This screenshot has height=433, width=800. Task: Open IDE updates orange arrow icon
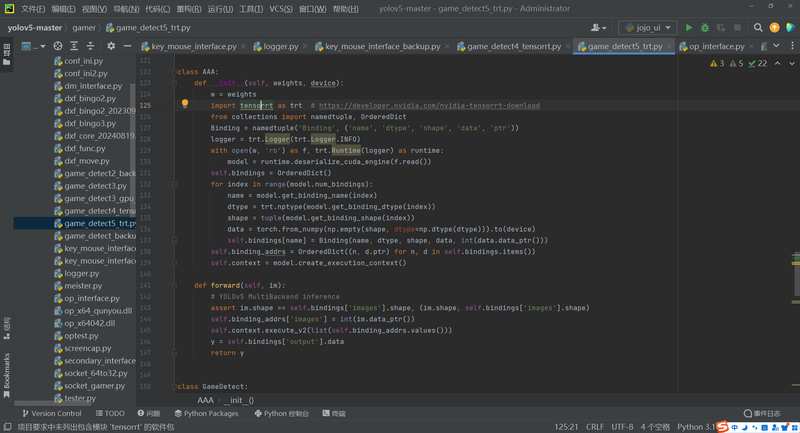pos(774,28)
